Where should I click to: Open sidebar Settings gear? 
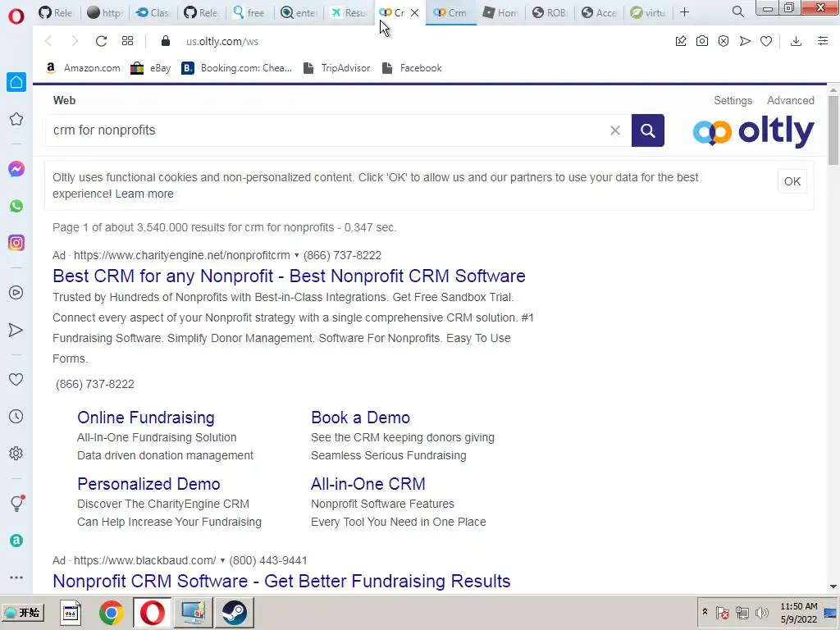pos(16,454)
